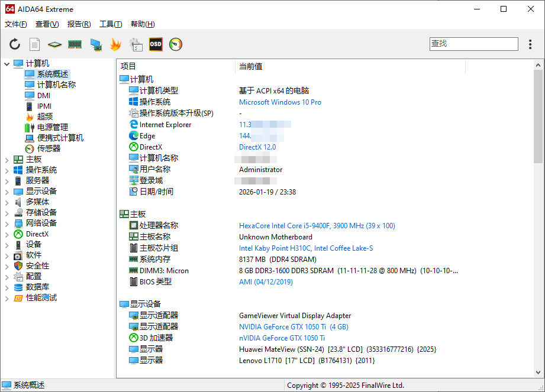Click the monitor and card toolbar icon
The width and height of the screenshot is (545, 392).
95,44
